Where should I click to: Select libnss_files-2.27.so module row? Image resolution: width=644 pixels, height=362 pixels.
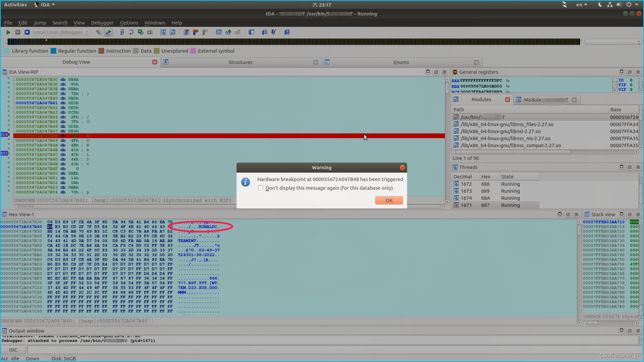click(x=545, y=124)
